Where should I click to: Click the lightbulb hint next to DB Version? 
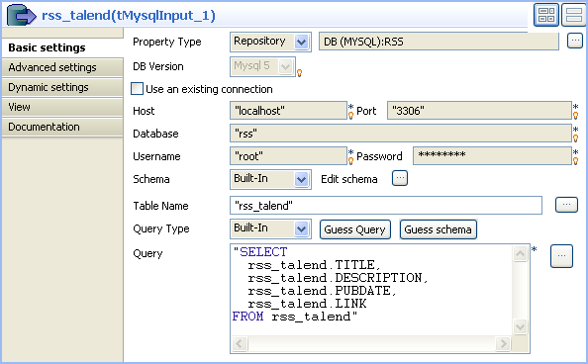click(x=299, y=73)
